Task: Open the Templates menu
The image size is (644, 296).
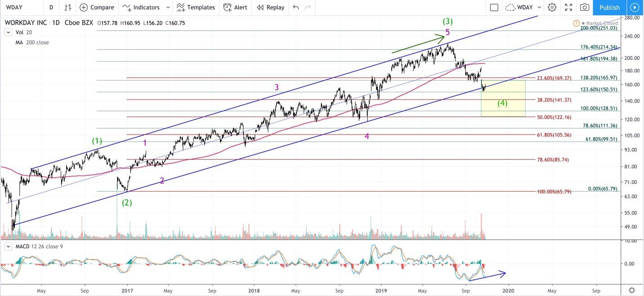Action: (x=196, y=7)
